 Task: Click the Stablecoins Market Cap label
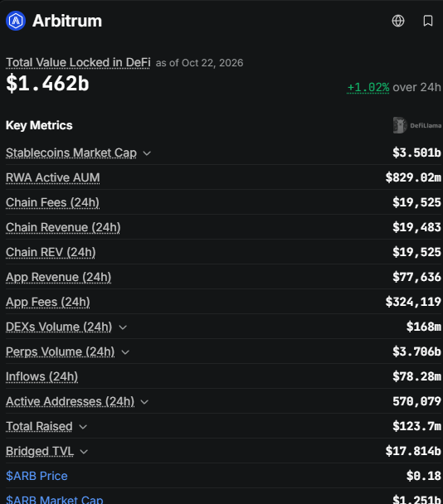point(71,153)
